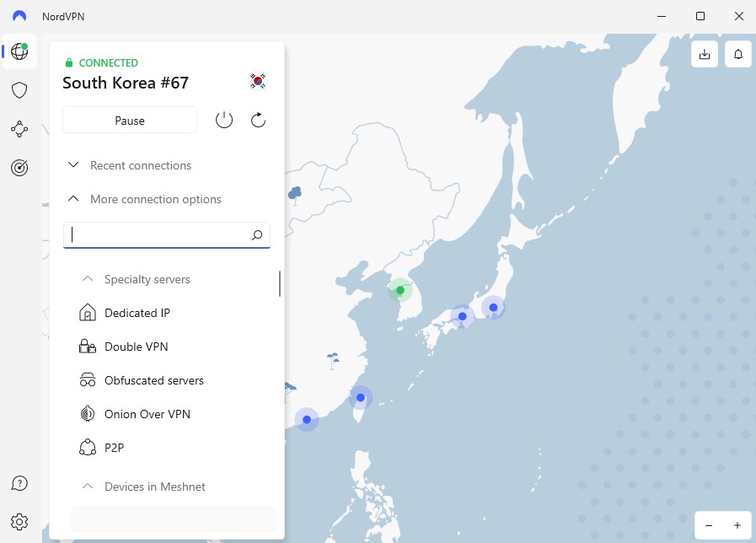This screenshot has width=756, height=543.
Task: Select Dedicated IP servers
Action: point(137,313)
